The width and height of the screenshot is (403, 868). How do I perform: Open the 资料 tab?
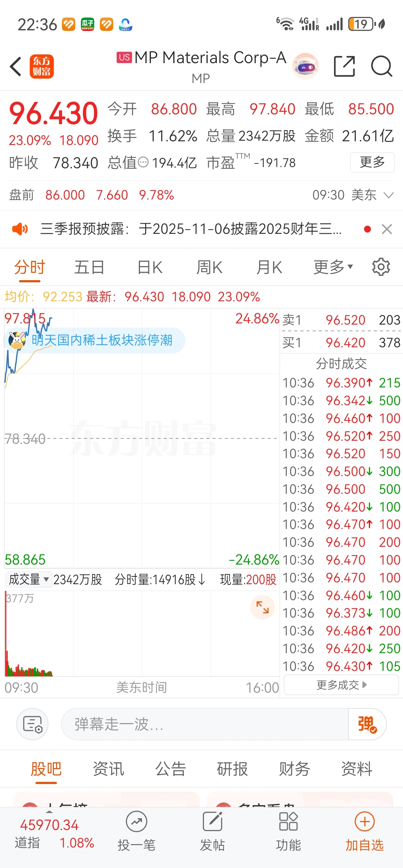pos(356,769)
